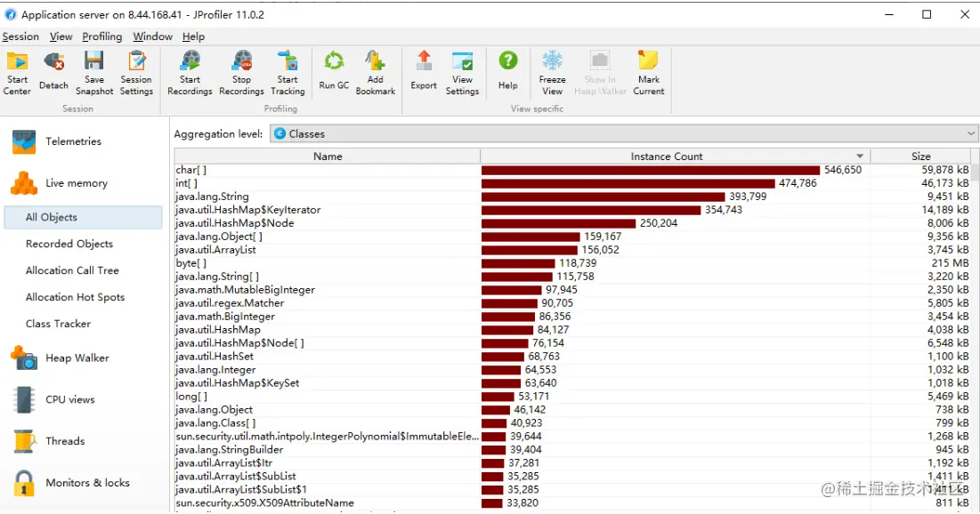Click the 546,650 instance count bar
980x514 pixels.
click(x=651, y=170)
